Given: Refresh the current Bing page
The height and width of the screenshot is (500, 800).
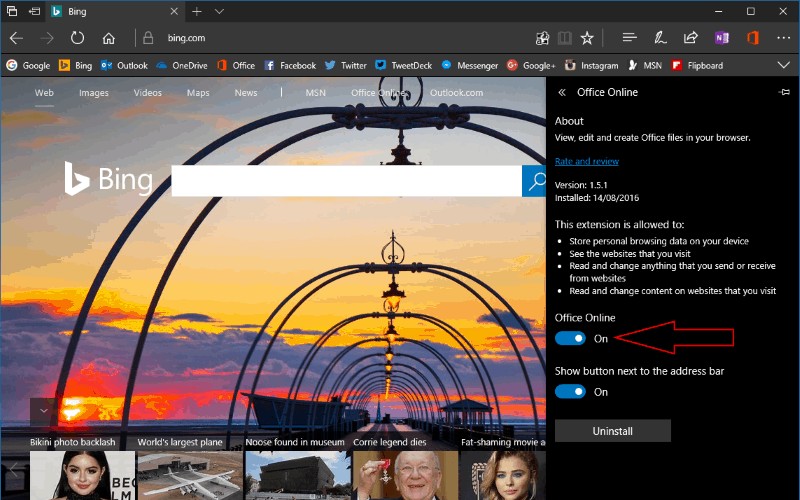Looking at the screenshot, I should pos(77,38).
